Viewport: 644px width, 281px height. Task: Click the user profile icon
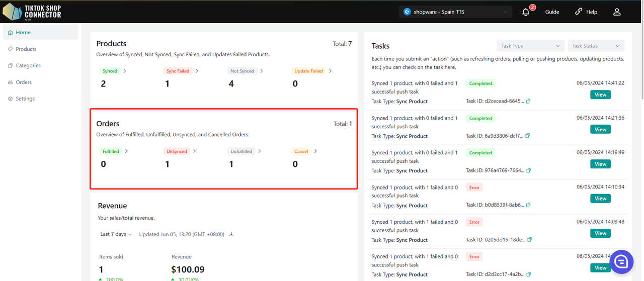point(617,12)
